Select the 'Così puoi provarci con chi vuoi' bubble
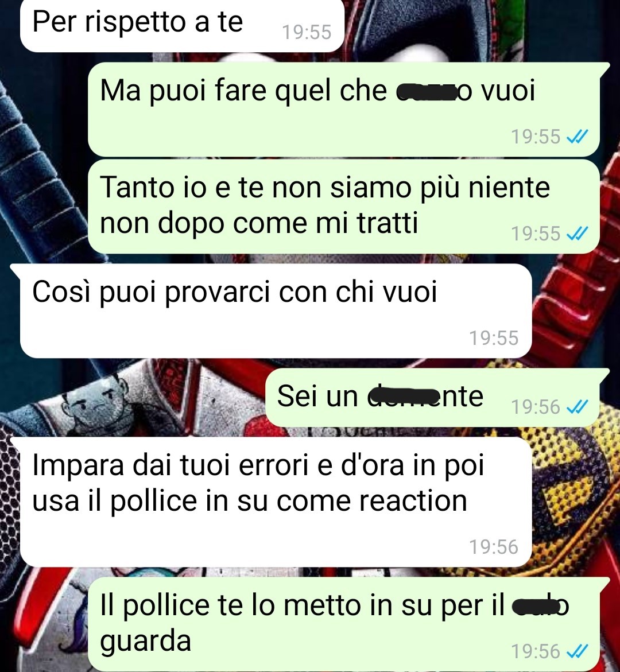 click(276, 310)
